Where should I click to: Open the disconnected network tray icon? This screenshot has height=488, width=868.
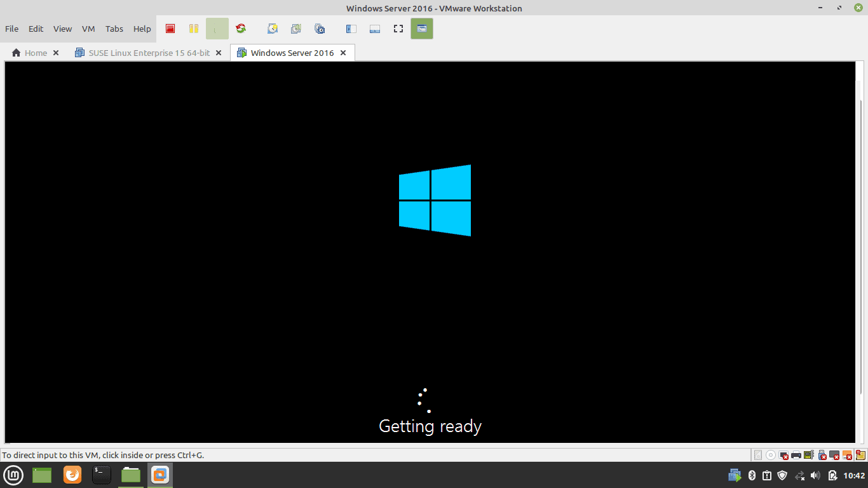click(799, 475)
